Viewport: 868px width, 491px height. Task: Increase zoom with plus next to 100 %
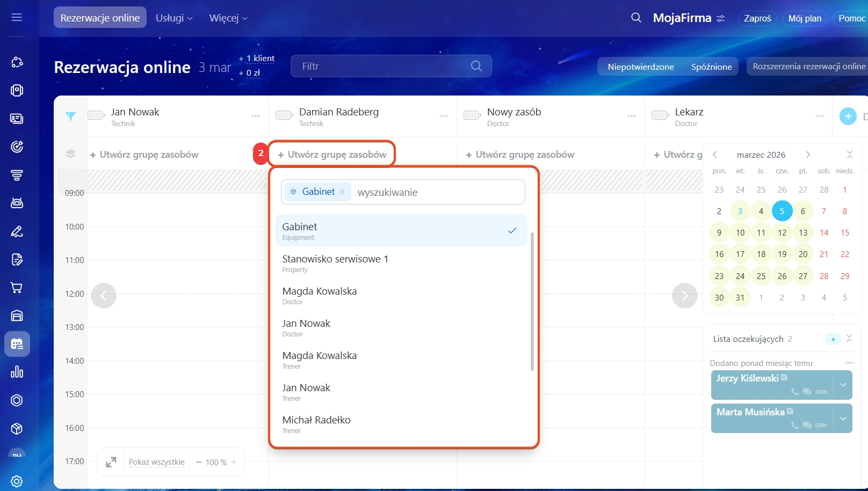point(234,462)
